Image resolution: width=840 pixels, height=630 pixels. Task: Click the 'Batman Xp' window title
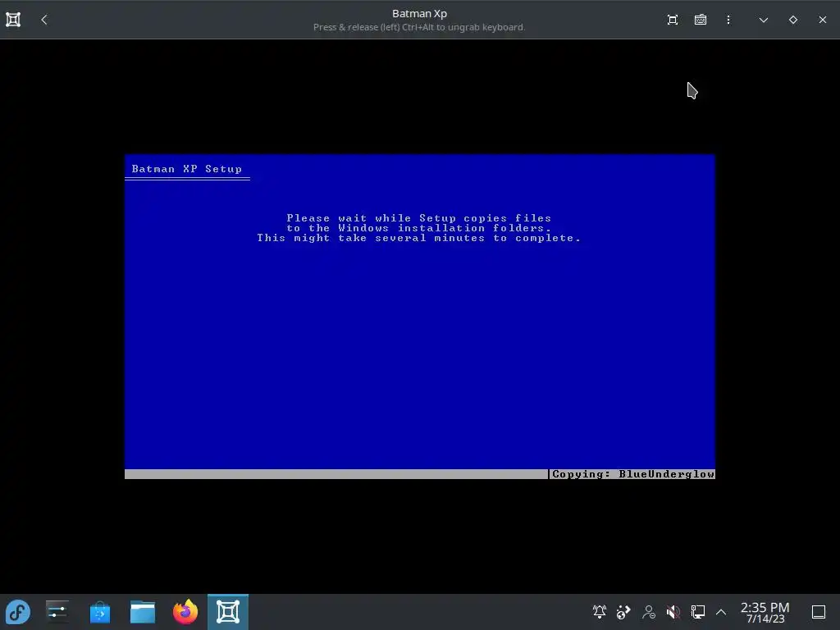[x=419, y=13]
